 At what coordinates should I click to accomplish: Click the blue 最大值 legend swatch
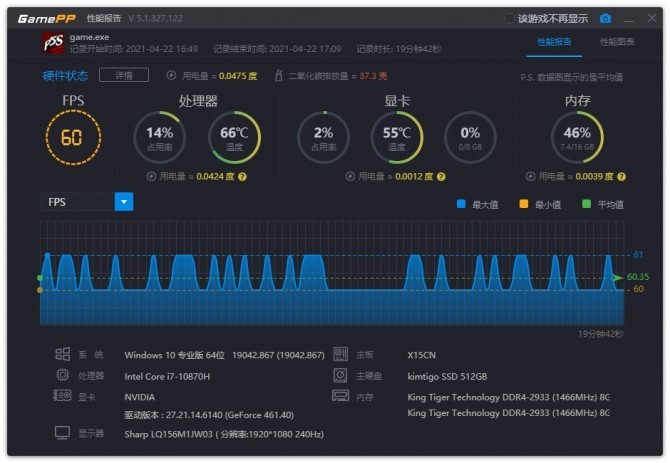tap(461, 204)
